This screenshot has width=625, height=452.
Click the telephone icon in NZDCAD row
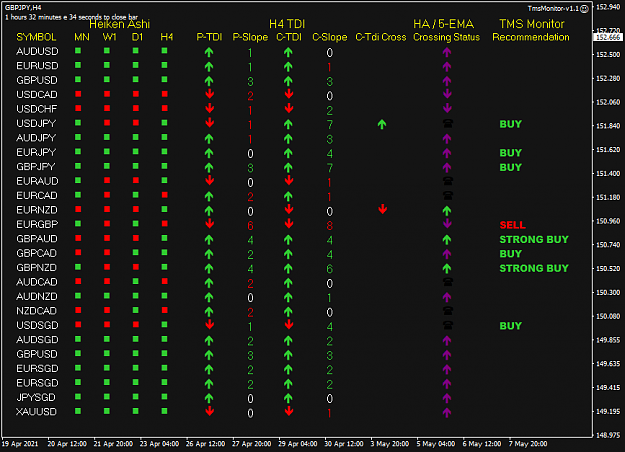pyautogui.click(x=448, y=311)
